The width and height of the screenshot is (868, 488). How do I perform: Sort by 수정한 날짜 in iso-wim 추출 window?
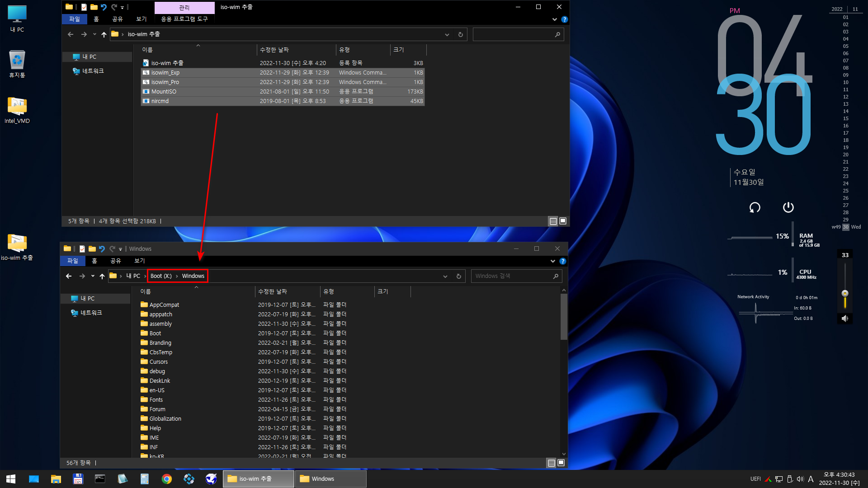point(296,50)
